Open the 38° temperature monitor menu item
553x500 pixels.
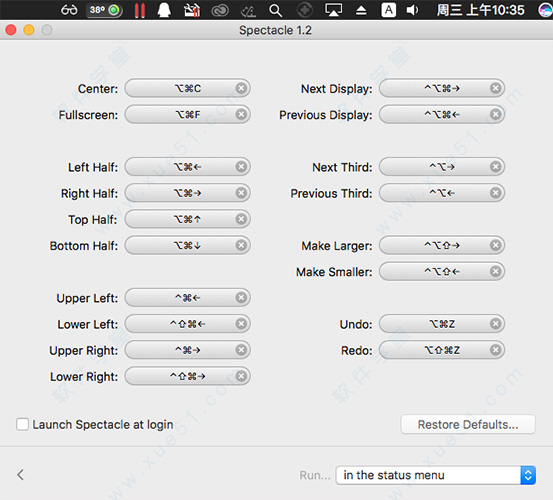104,10
